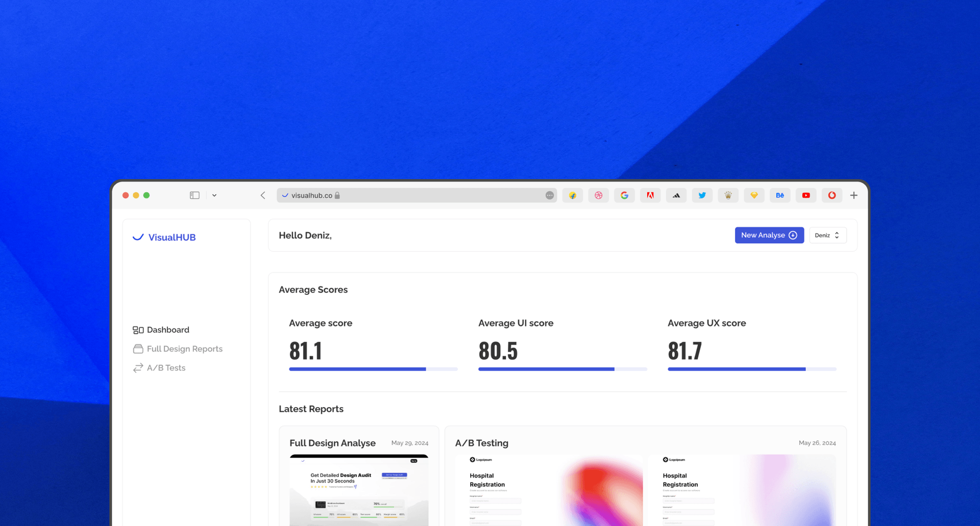Expand the sidebar tab group chevron

click(214, 195)
